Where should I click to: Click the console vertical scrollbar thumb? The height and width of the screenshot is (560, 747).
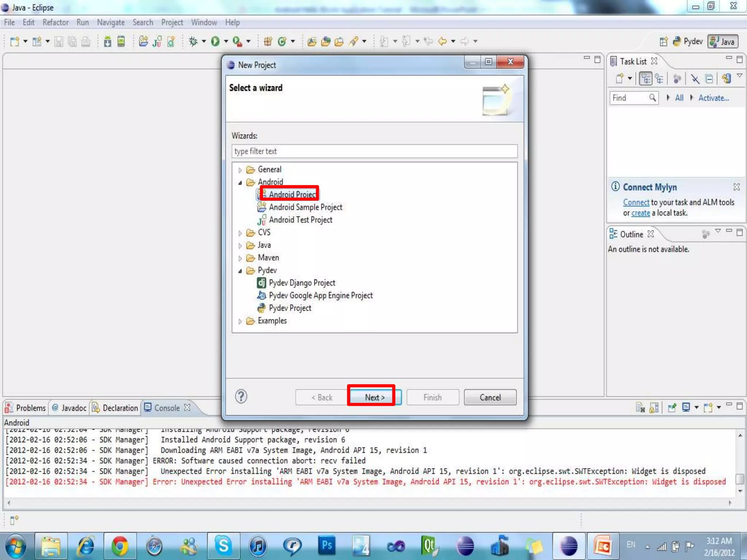pos(740,479)
